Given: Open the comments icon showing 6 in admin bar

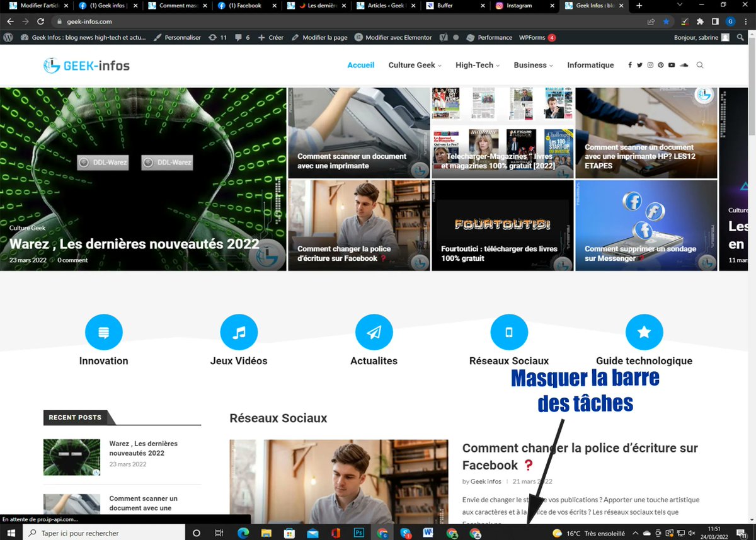Looking at the screenshot, I should tap(241, 37).
